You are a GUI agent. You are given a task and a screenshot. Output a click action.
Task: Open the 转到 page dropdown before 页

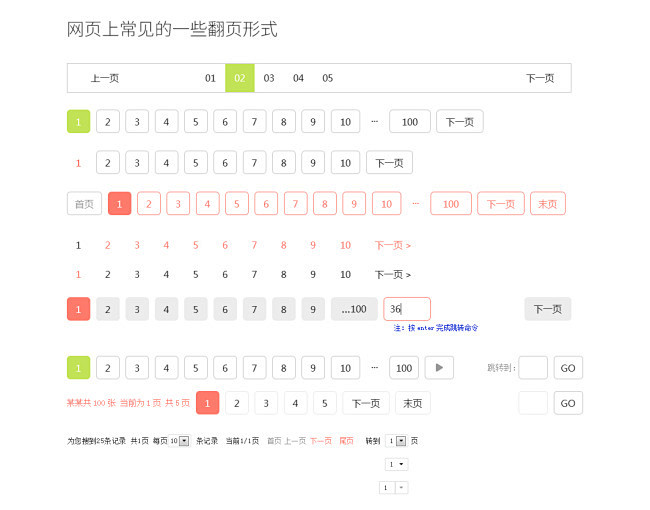pos(396,441)
